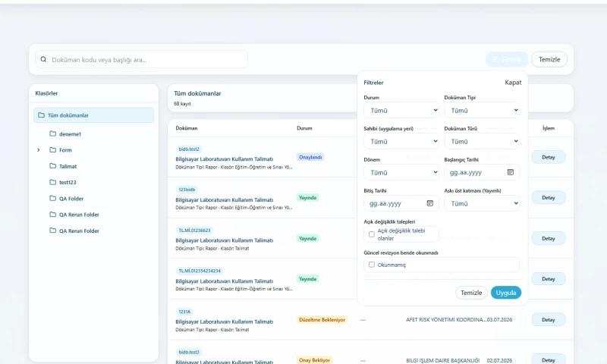Open the Dönem dropdown

pos(401,172)
